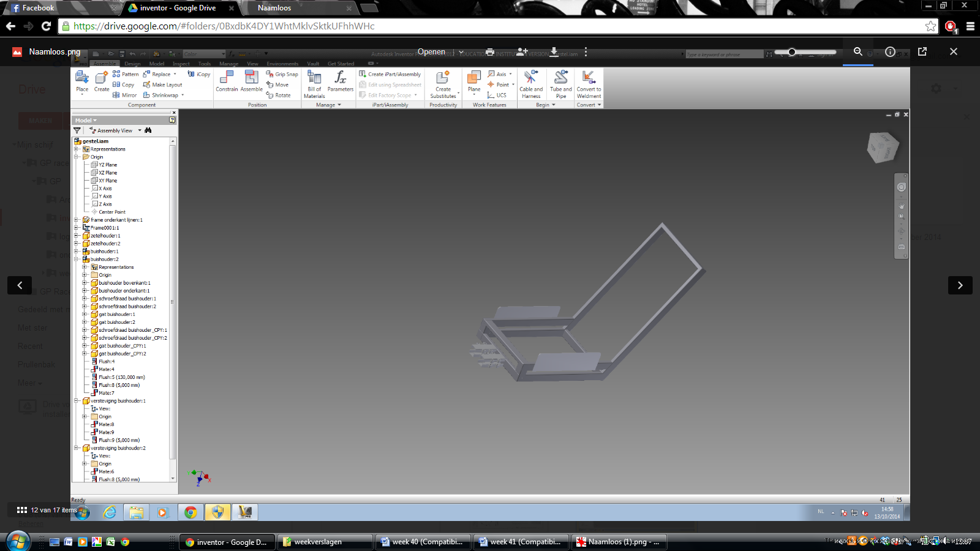Click the zoom slider handle
The width and height of the screenshot is (980, 551).
coord(792,52)
